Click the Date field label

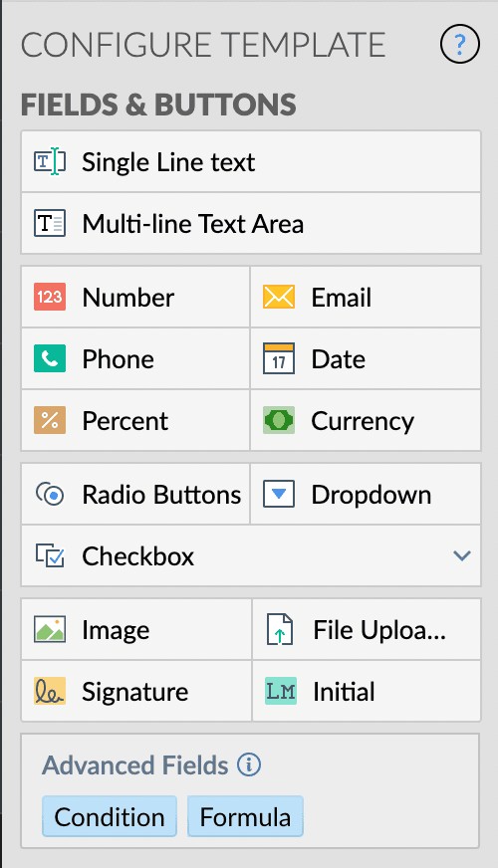338,359
